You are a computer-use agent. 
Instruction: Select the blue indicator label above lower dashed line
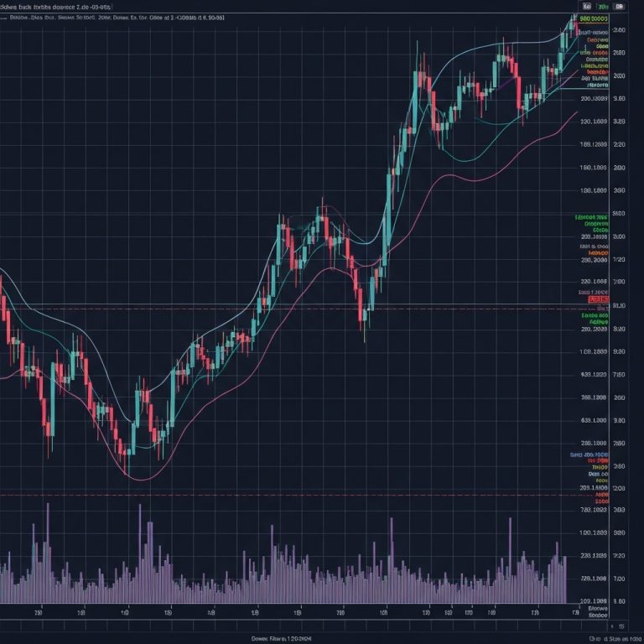(591, 454)
